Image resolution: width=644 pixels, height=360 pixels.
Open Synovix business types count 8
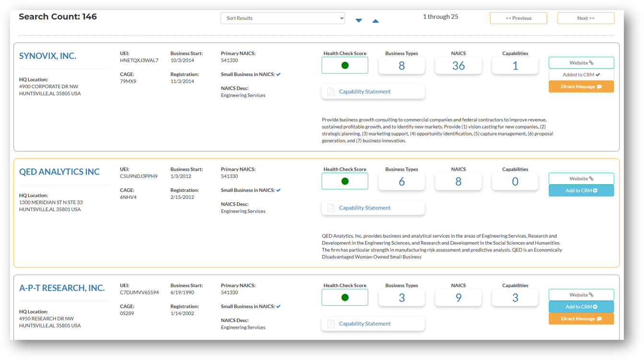coord(401,66)
